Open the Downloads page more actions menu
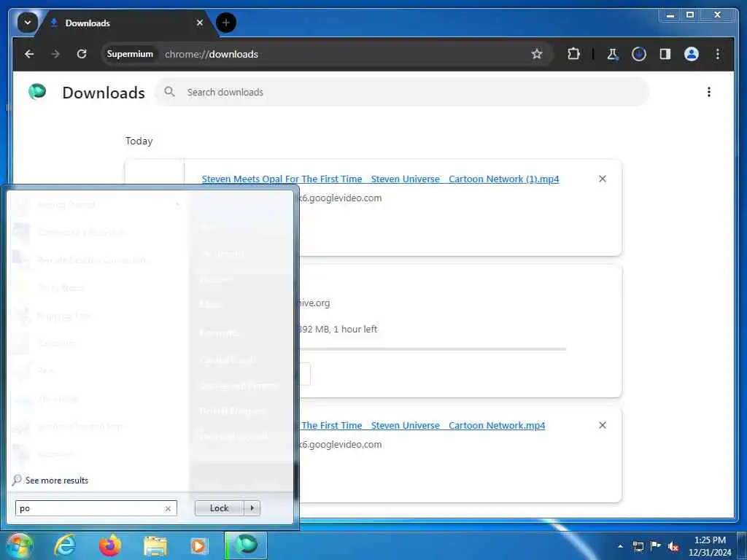Image resolution: width=747 pixels, height=560 pixels. click(x=709, y=91)
